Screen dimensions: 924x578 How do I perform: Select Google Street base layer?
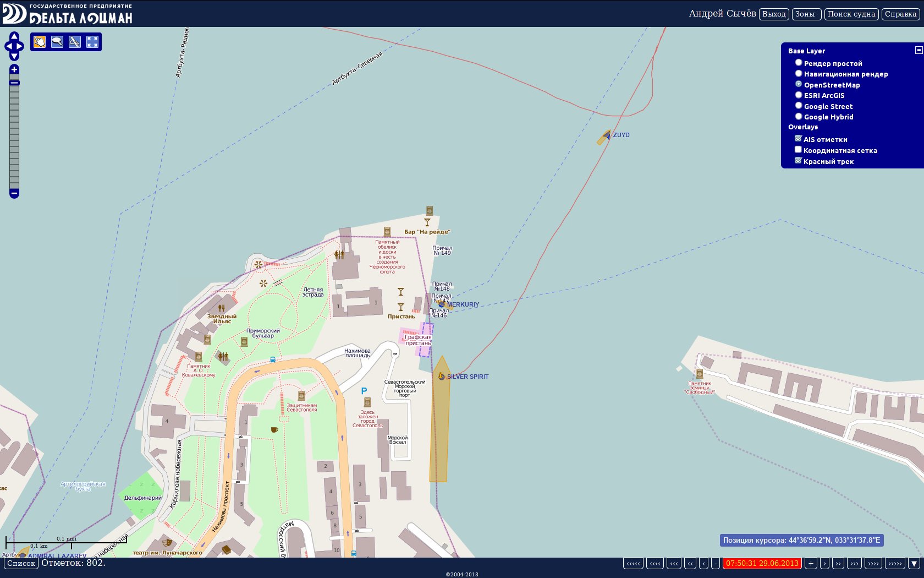[799, 105]
